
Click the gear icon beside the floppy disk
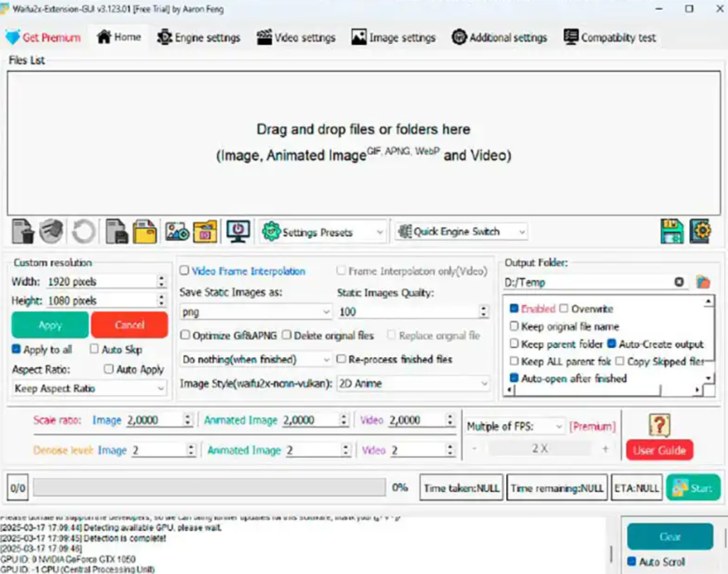click(x=700, y=231)
